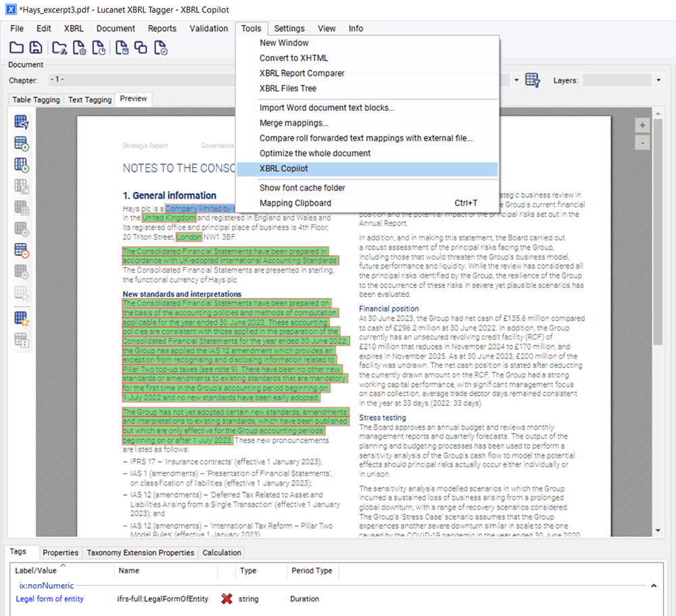Select the duplicate pages toolbar icon

point(141,47)
